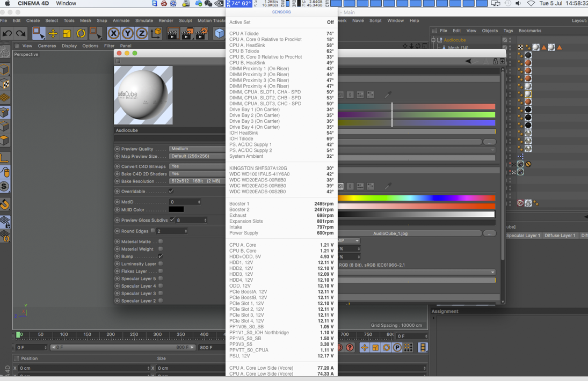Toggle the Bump checkbox
The image size is (588, 381).
pos(161,257)
